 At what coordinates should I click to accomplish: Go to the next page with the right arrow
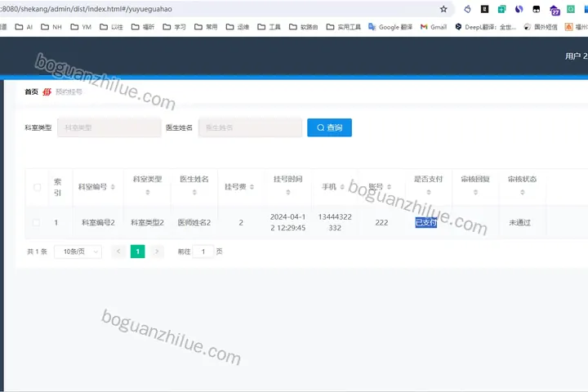tap(157, 252)
